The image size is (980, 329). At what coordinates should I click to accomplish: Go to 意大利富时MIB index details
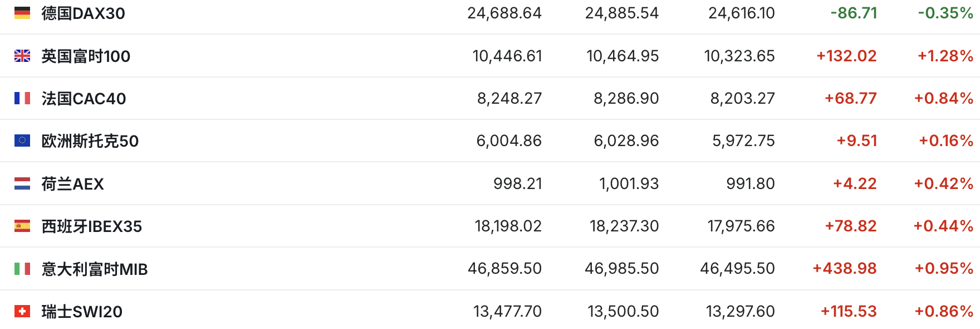click(x=95, y=269)
